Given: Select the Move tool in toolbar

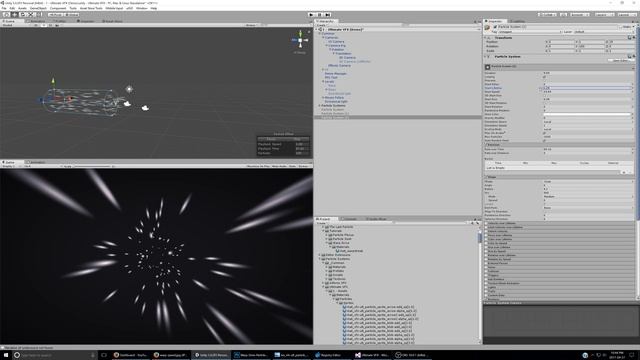Looking at the screenshot, I should [14, 15].
